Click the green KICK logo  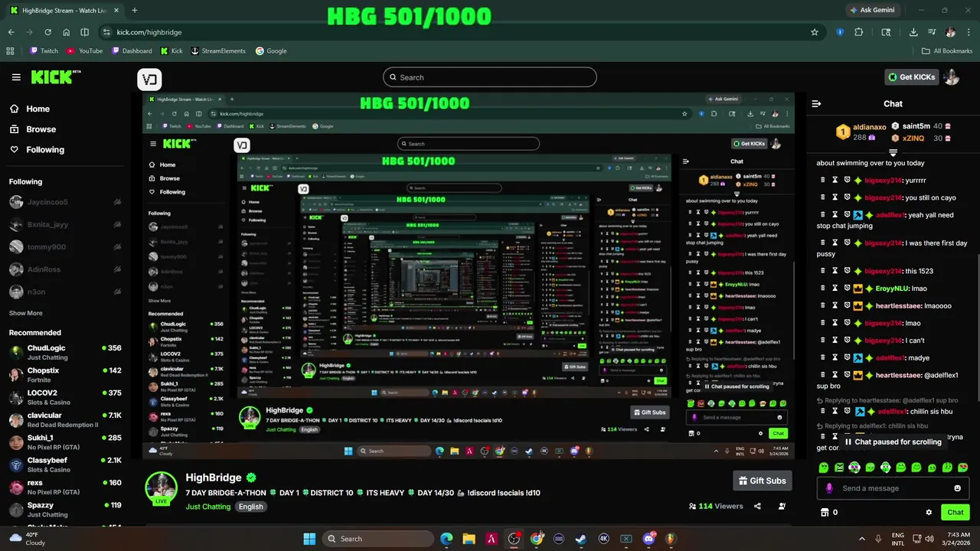(56, 77)
